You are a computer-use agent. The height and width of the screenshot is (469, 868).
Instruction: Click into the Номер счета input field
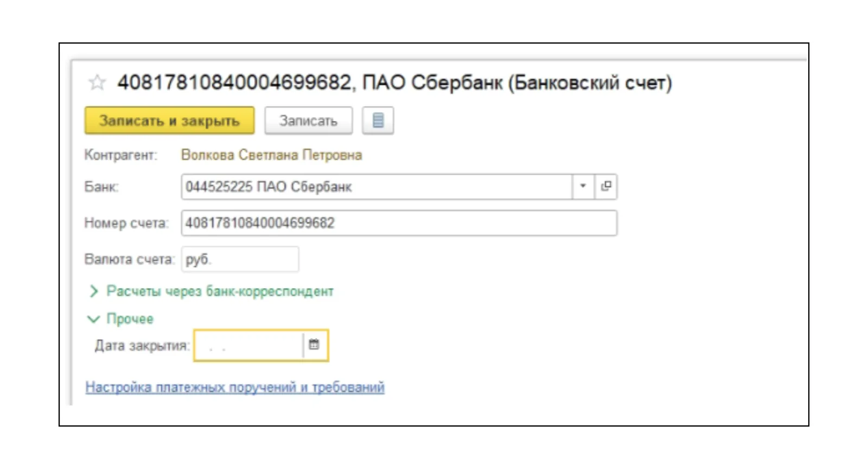[x=399, y=223]
